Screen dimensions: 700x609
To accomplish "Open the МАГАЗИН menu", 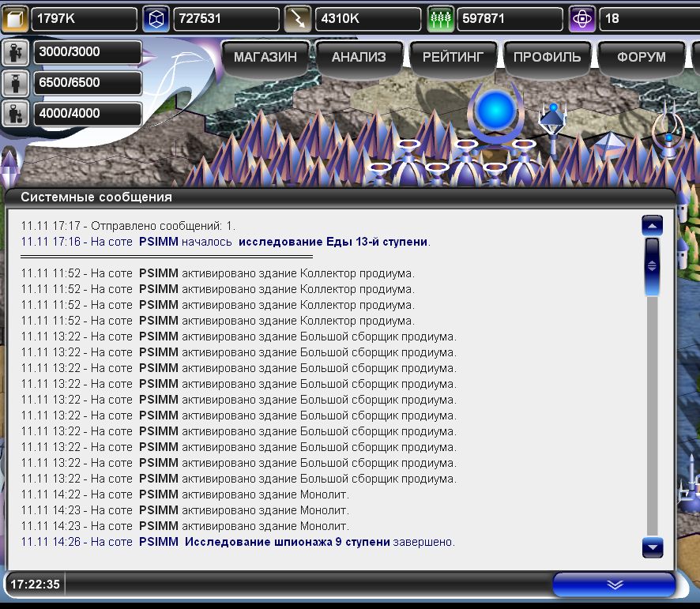I will (x=265, y=57).
